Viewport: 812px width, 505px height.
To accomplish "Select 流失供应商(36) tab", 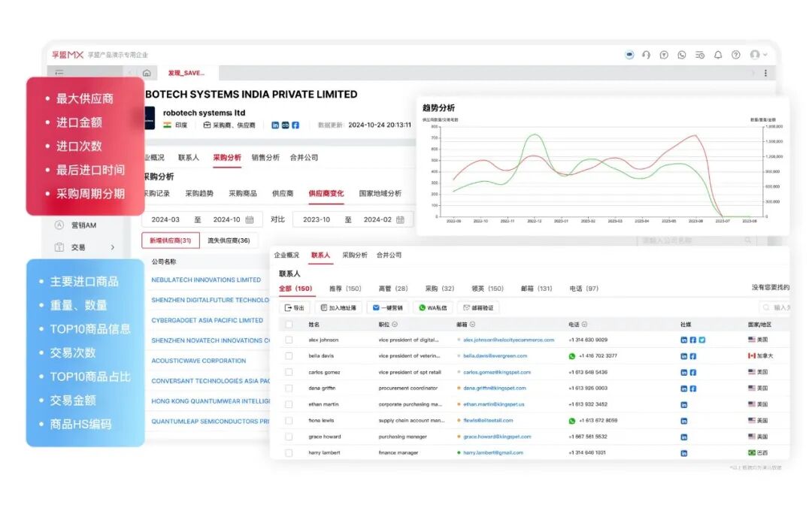I will [x=229, y=240].
